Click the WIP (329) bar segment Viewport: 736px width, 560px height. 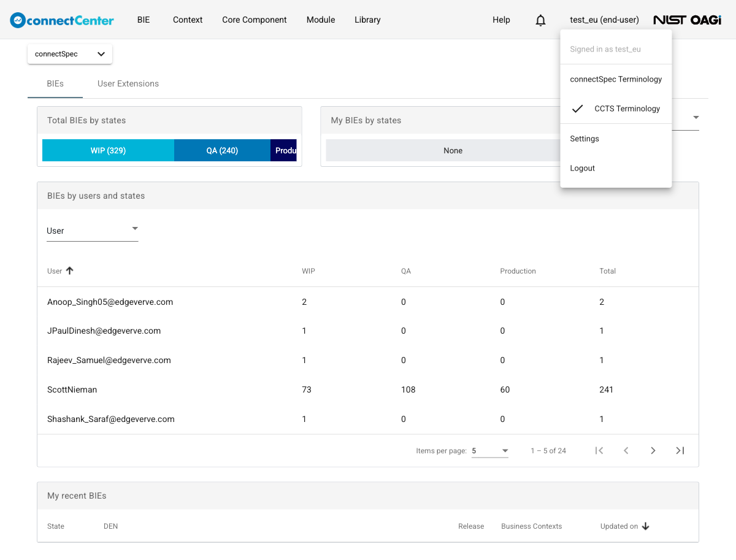(108, 150)
